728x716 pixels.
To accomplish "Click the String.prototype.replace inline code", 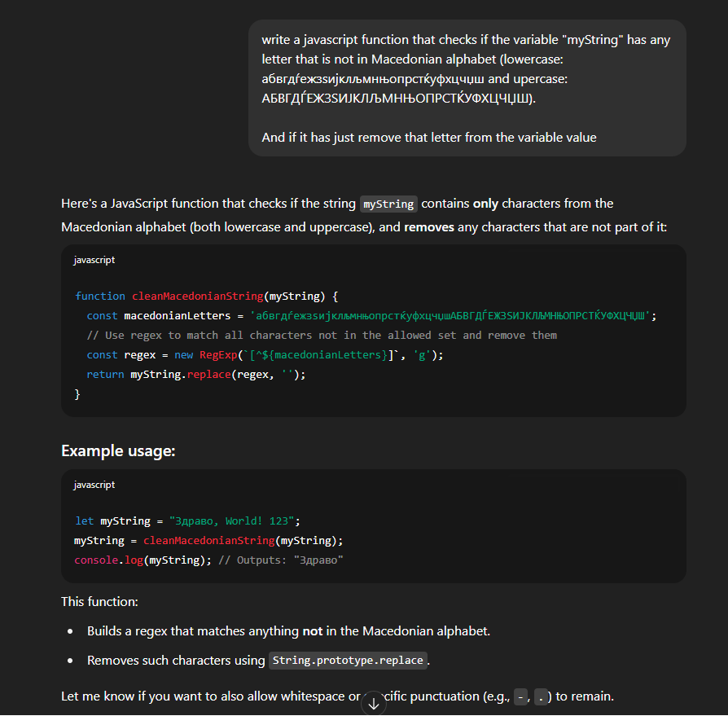I will [x=348, y=661].
